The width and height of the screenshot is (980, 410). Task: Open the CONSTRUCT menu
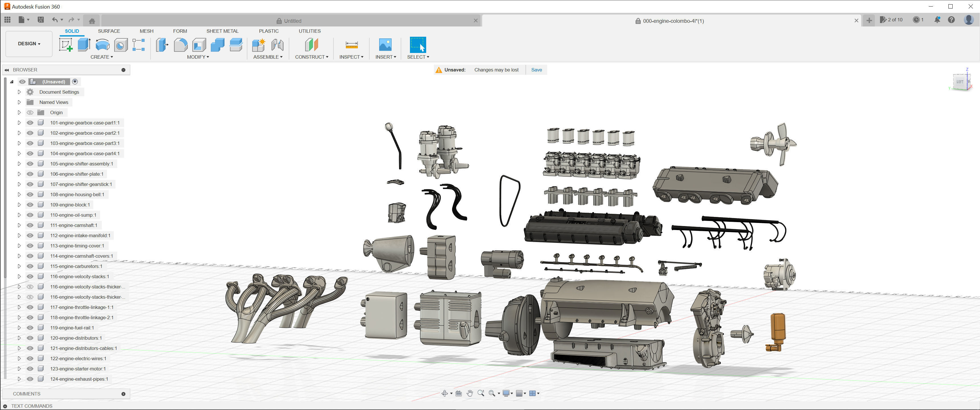[x=311, y=57]
